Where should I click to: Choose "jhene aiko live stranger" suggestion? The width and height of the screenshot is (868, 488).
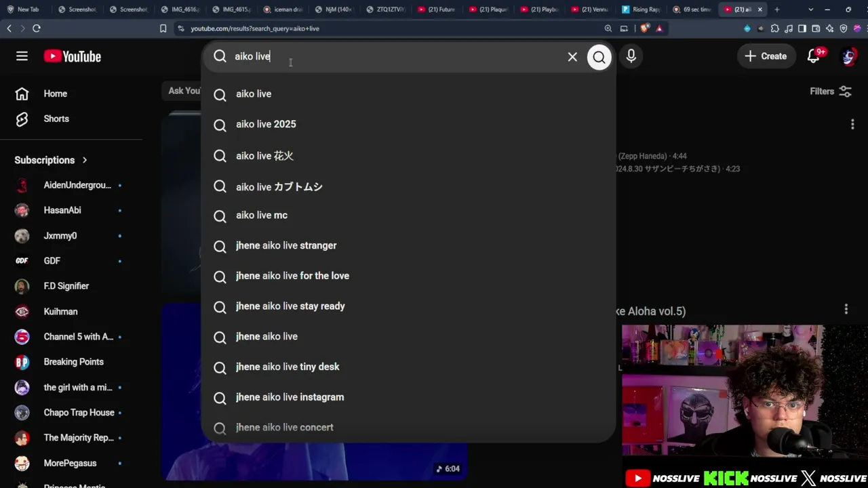click(x=408, y=246)
